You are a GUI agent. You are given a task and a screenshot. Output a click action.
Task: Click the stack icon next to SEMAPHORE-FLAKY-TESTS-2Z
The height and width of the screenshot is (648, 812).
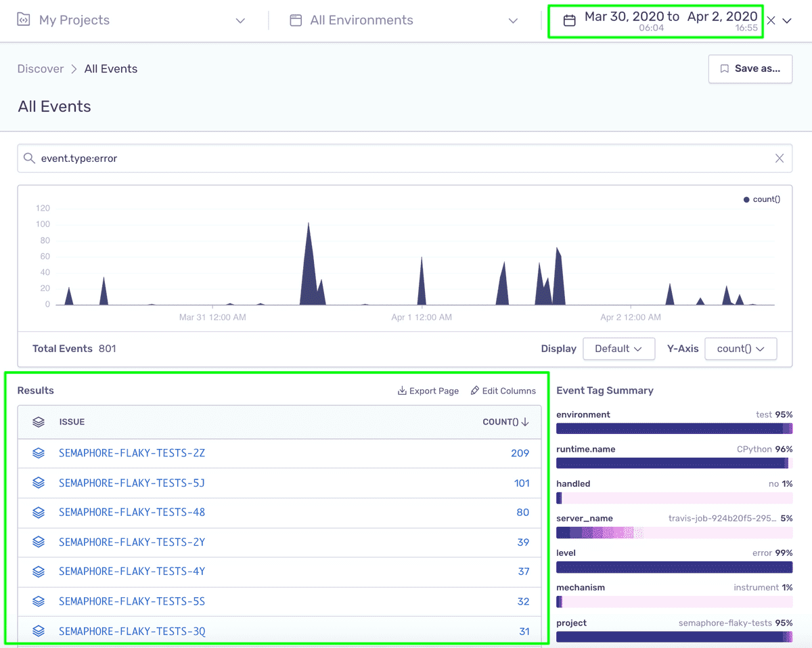pos(39,453)
